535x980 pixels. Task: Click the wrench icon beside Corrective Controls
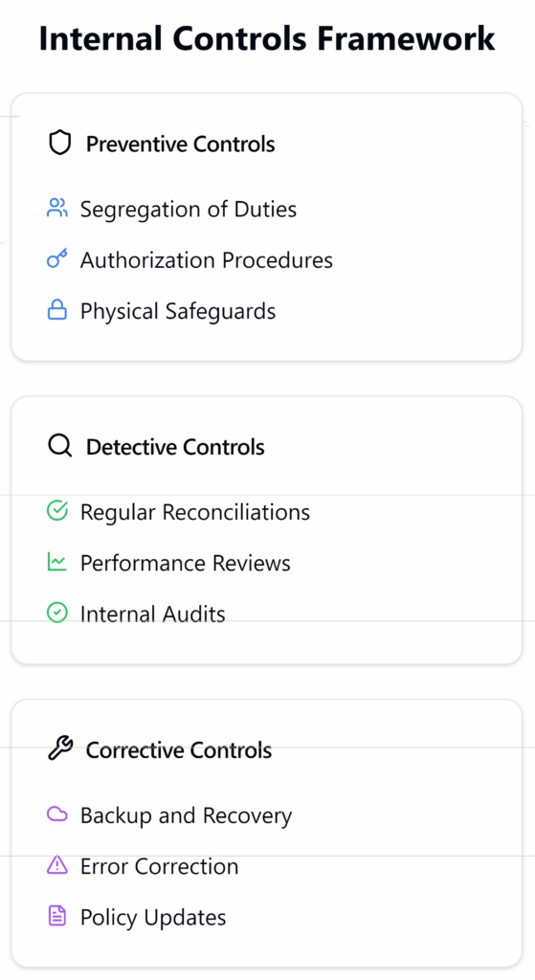click(60, 748)
